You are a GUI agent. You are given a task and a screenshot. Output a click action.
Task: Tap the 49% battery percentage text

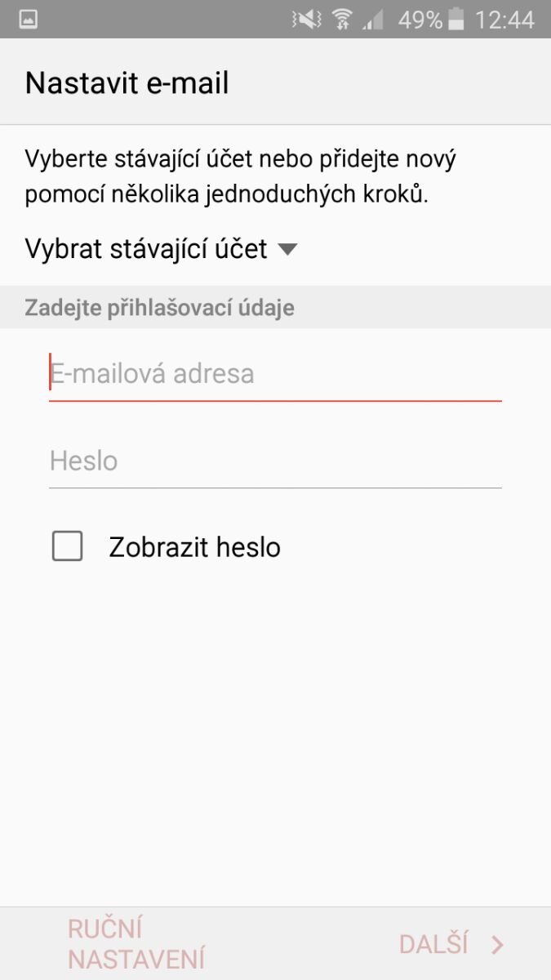(x=420, y=20)
